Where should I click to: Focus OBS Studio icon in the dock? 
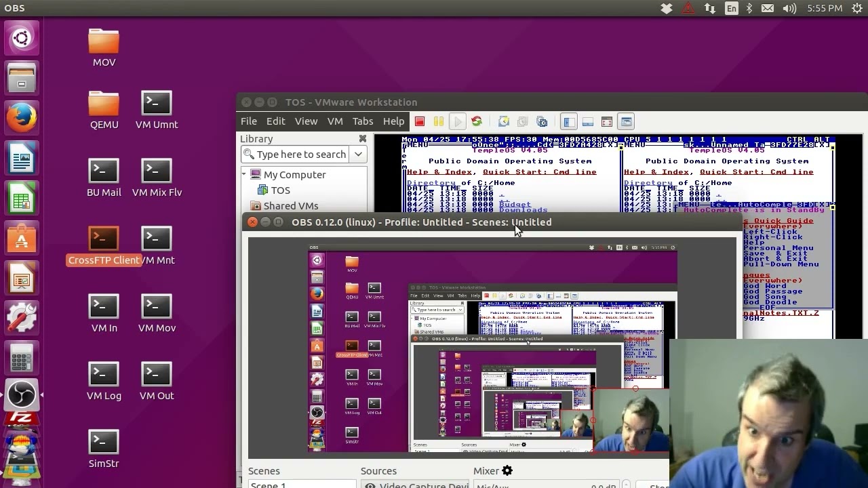[22, 395]
